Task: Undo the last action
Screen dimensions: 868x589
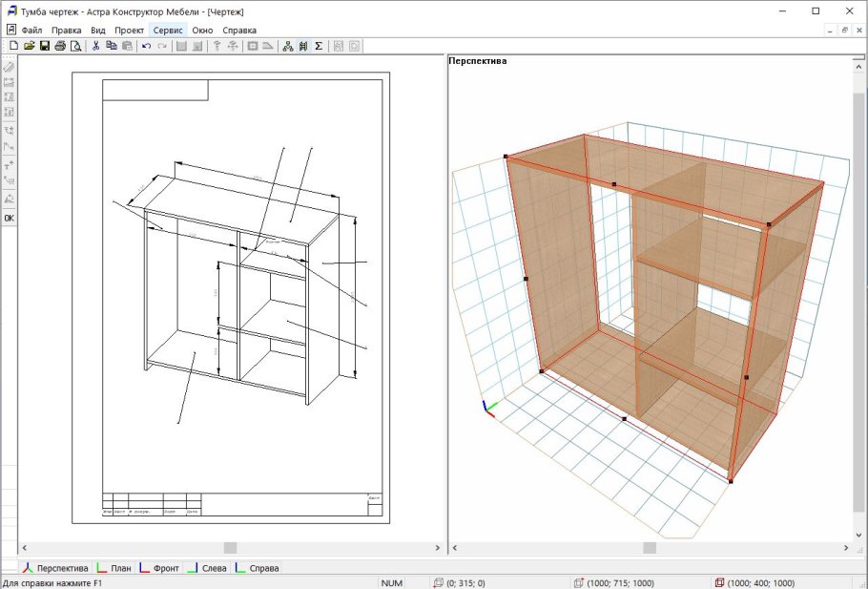Action: pos(145,47)
